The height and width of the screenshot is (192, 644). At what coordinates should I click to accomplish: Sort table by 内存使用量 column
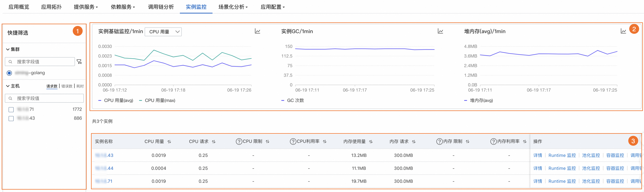[x=371, y=142]
